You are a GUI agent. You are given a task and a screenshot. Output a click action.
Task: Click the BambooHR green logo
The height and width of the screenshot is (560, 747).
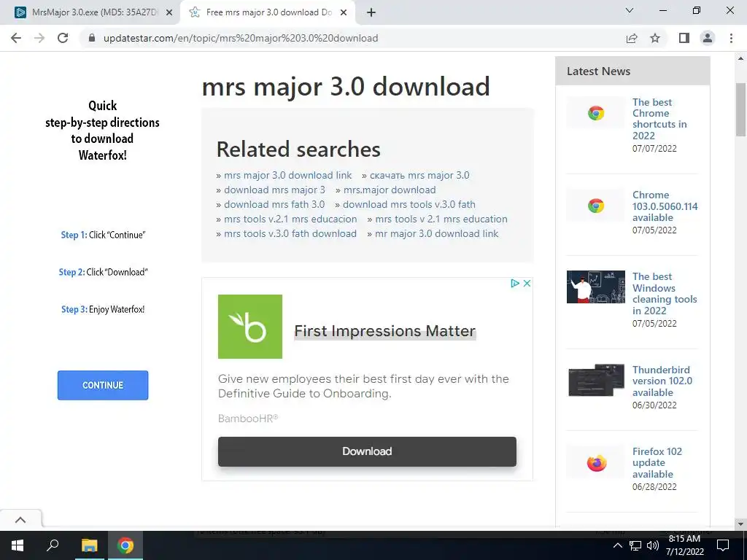pyautogui.click(x=250, y=327)
